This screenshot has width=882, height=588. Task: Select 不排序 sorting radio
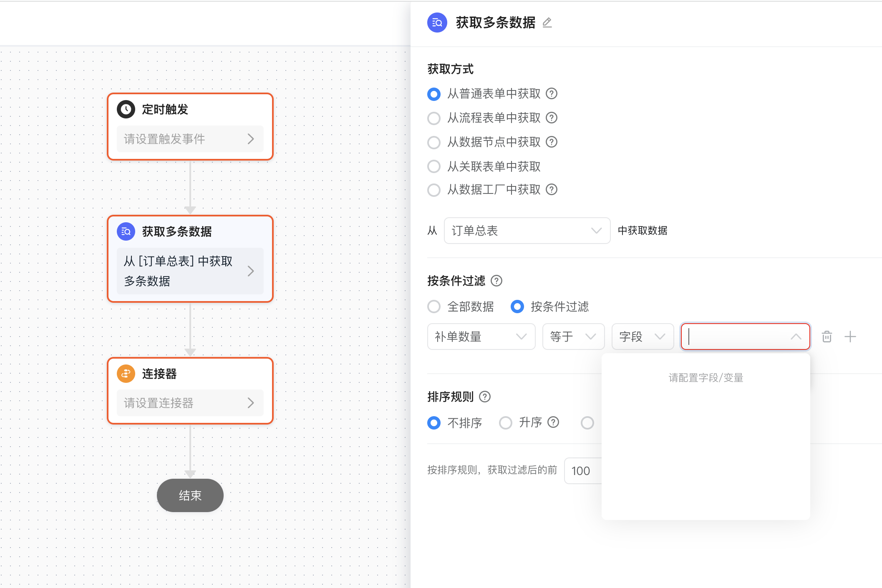pos(434,423)
